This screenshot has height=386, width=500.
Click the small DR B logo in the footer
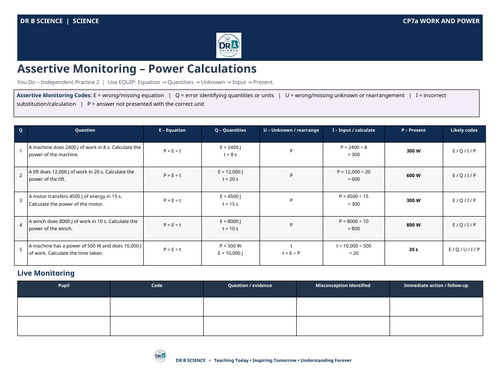pyautogui.click(x=160, y=356)
